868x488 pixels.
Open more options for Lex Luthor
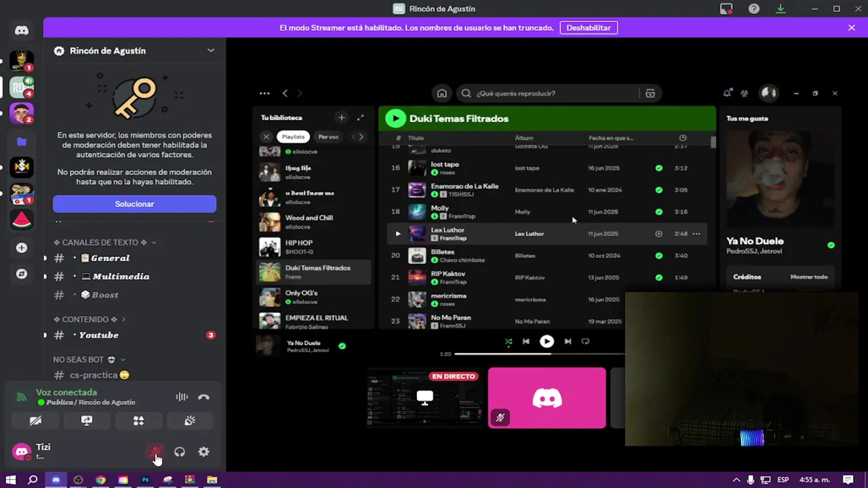point(696,234)
